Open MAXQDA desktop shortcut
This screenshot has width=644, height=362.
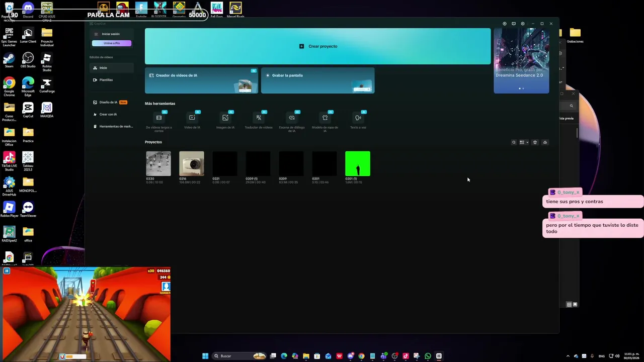47,110
